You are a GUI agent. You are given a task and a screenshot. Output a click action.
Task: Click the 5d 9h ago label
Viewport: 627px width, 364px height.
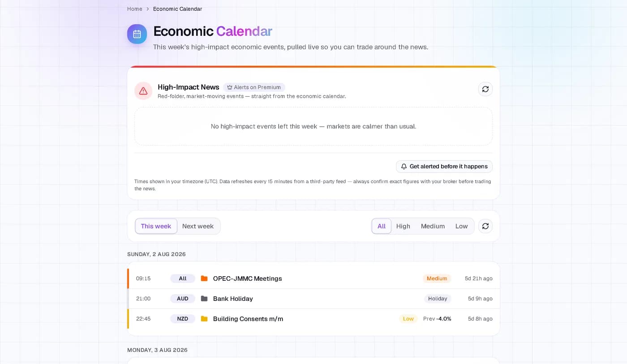480,299
